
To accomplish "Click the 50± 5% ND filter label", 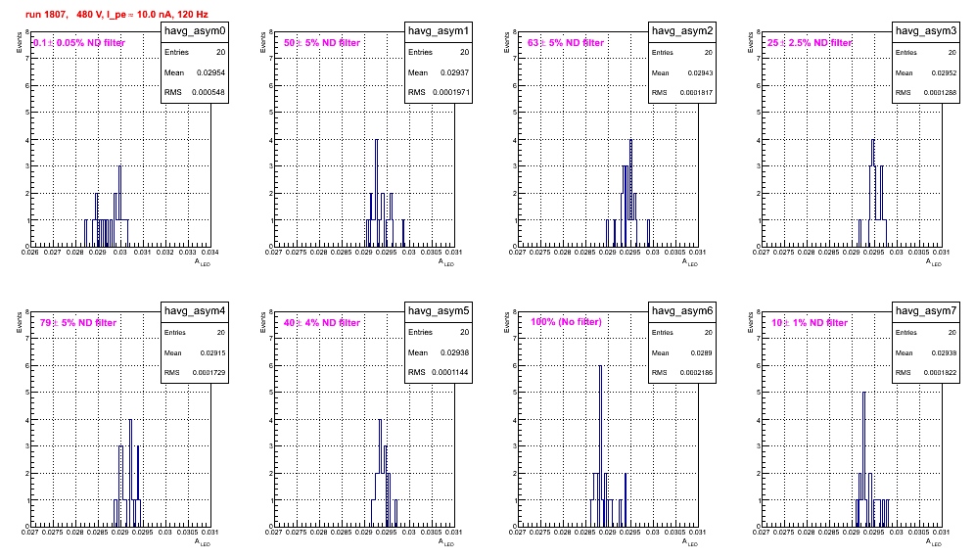I will point(322,43).
